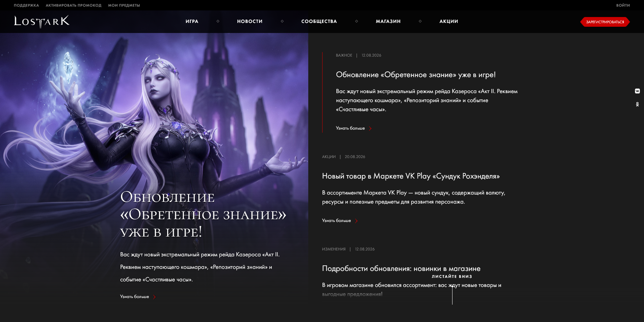Open the VK social network icon

coord(637,91)
